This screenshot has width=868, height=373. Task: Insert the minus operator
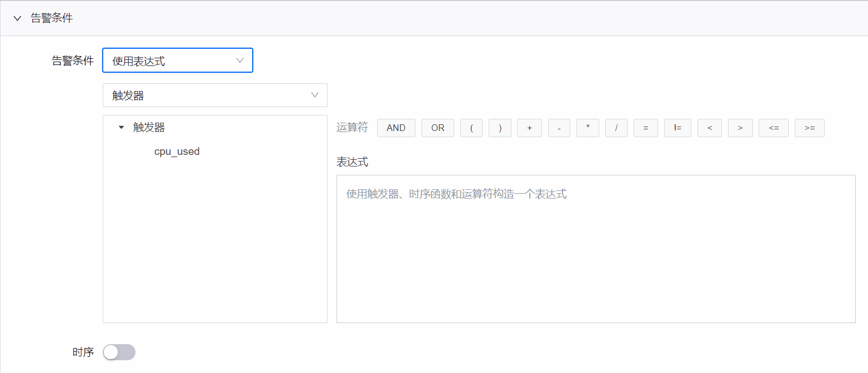pos(559,128)
